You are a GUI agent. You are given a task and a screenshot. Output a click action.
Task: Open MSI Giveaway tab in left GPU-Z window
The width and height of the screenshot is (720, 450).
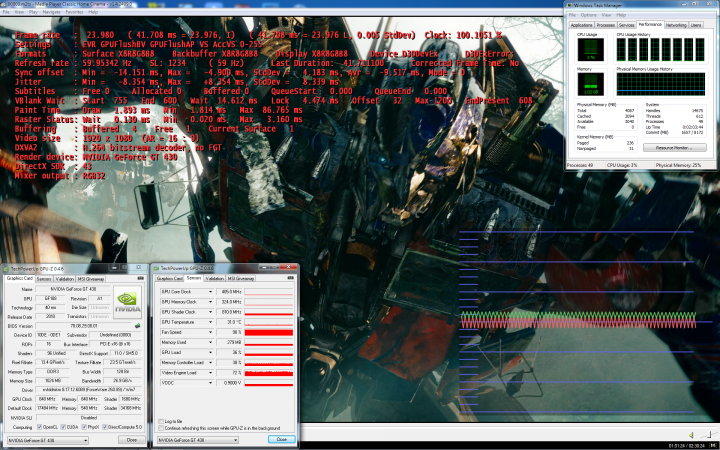[x=90, y=279]
